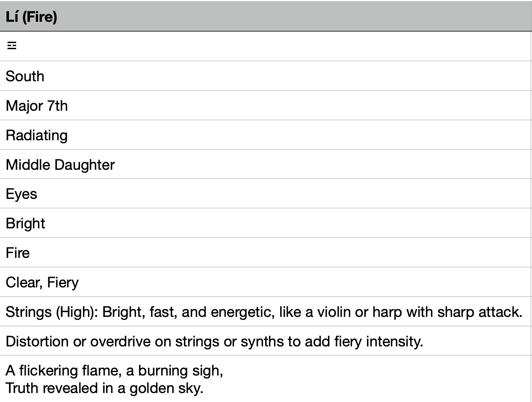Select the Major 7th cell
This screenshot has height=402, width=532.
(x=37, y=106)
